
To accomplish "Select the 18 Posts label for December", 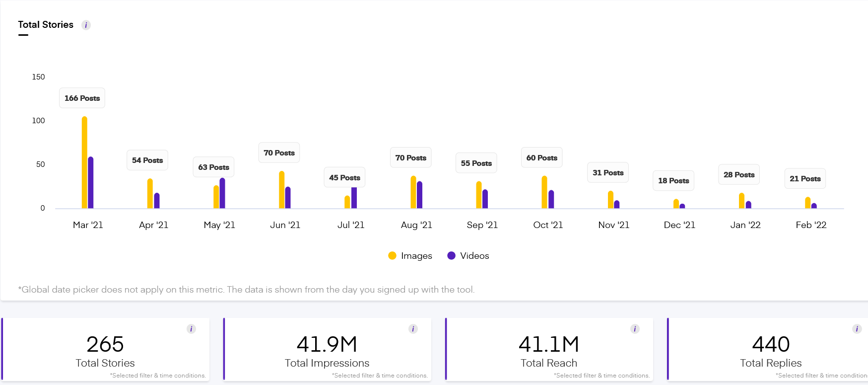I will 673,181.
